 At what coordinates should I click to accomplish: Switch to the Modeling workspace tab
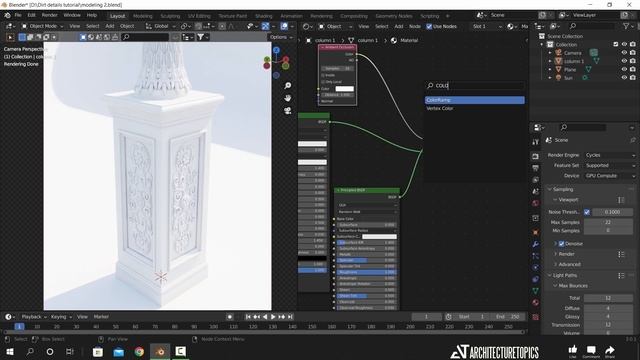click(142, 16)
